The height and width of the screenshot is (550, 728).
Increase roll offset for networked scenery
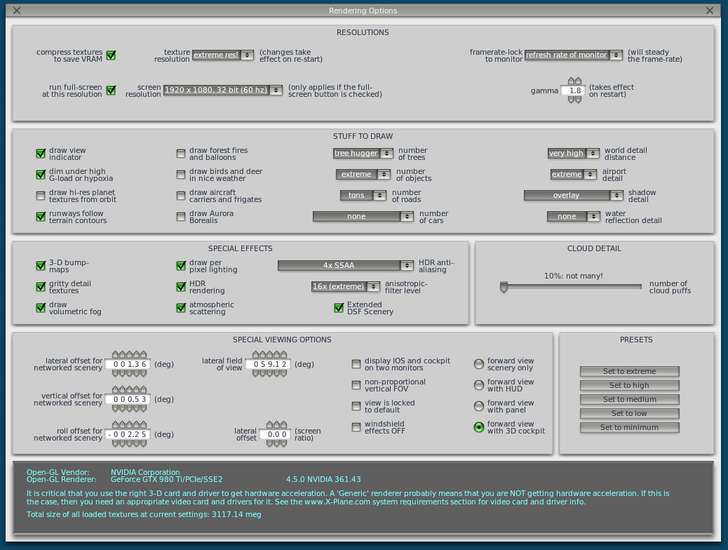click(130, 425)
